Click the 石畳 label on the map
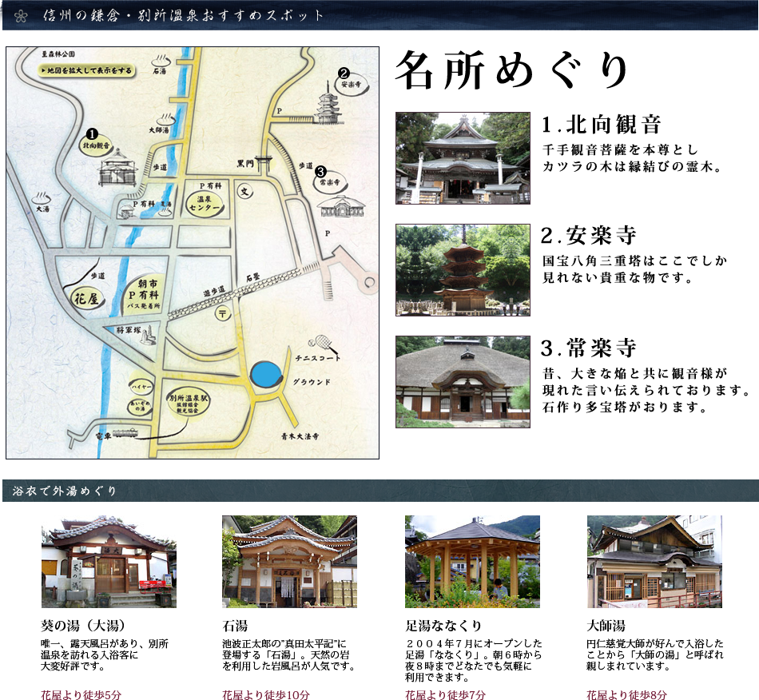The height and width of the screenshot is (700, 759). click(252, 277)
